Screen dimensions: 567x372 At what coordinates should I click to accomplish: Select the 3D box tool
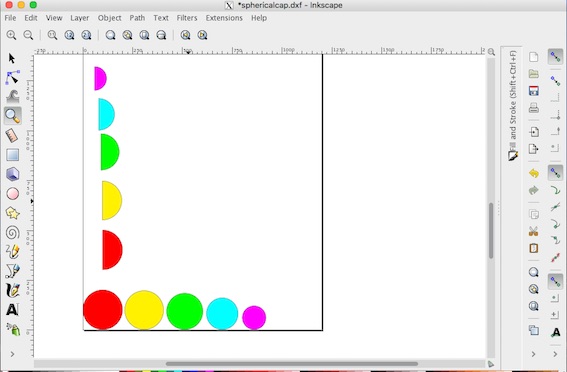point(13,174)
